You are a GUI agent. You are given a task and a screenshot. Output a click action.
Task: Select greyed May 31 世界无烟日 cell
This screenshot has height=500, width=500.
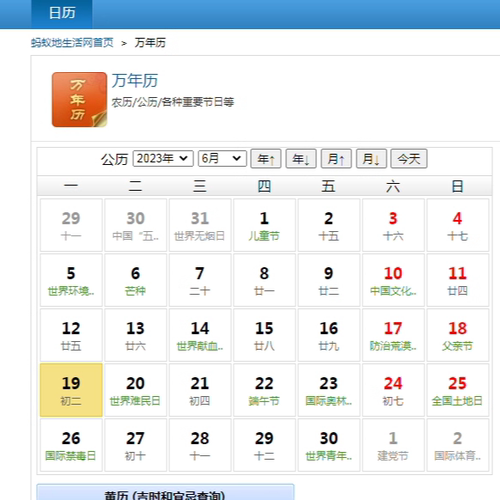[x=200, y=225]
